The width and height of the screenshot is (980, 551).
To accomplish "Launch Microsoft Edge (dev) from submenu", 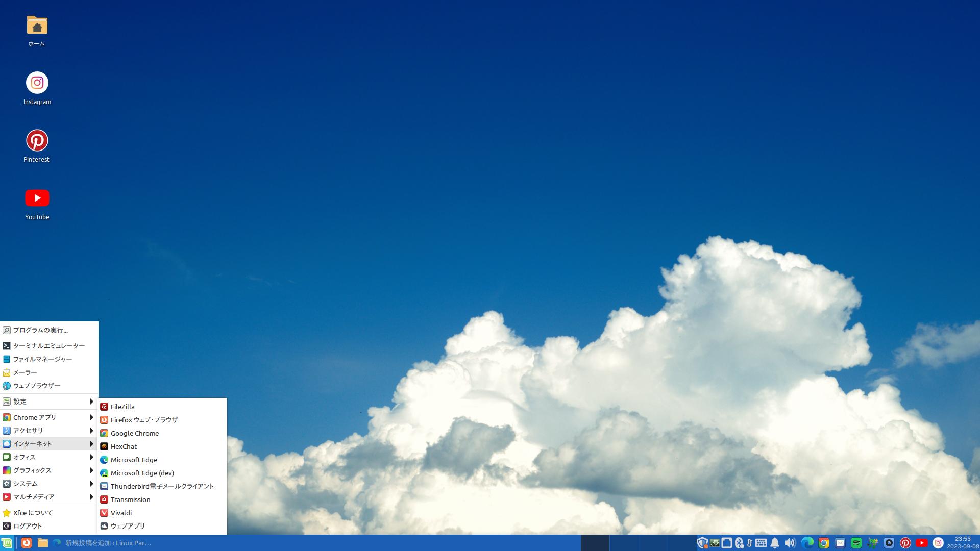I will pos(162,473).
